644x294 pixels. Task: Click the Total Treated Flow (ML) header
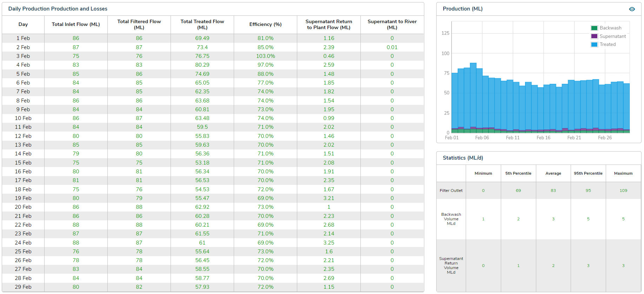pyautogui.click(x=202, y=25)
